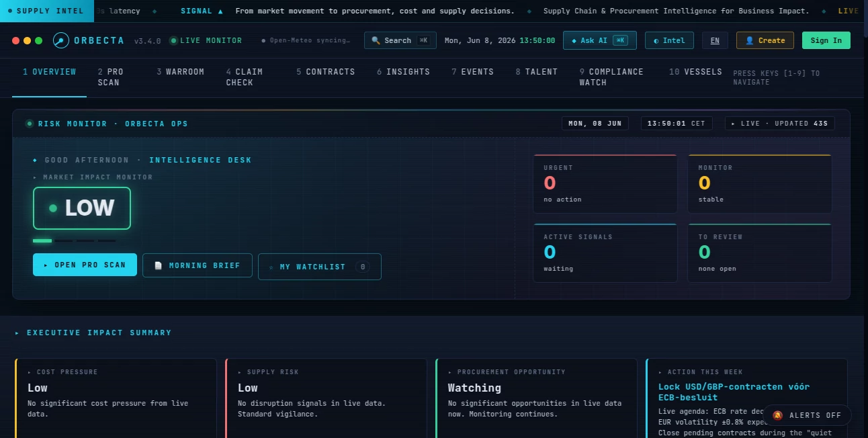Click the diamond icon on Ask AI

574,40
